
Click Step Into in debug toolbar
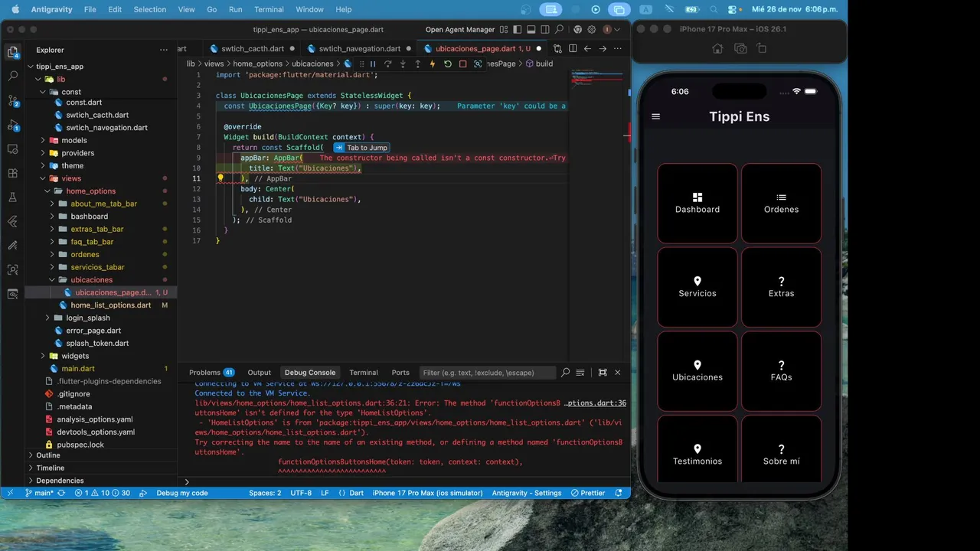(x=403, y=64)
